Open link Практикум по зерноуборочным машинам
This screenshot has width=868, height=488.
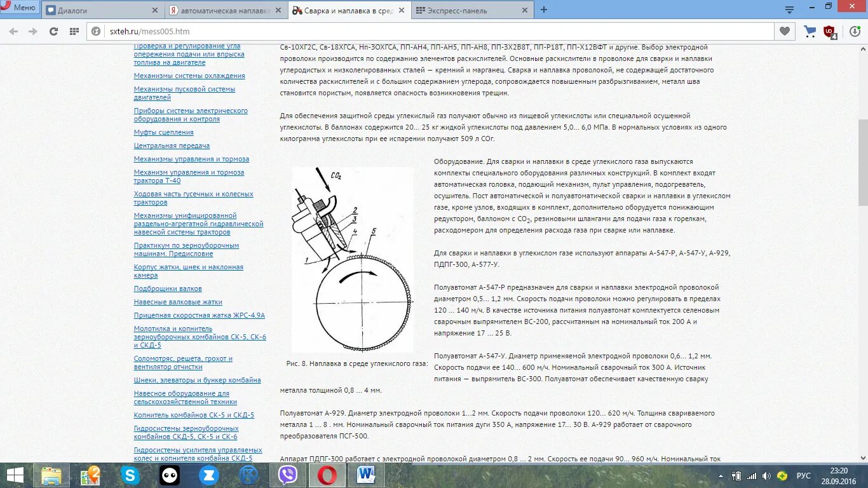186,249
